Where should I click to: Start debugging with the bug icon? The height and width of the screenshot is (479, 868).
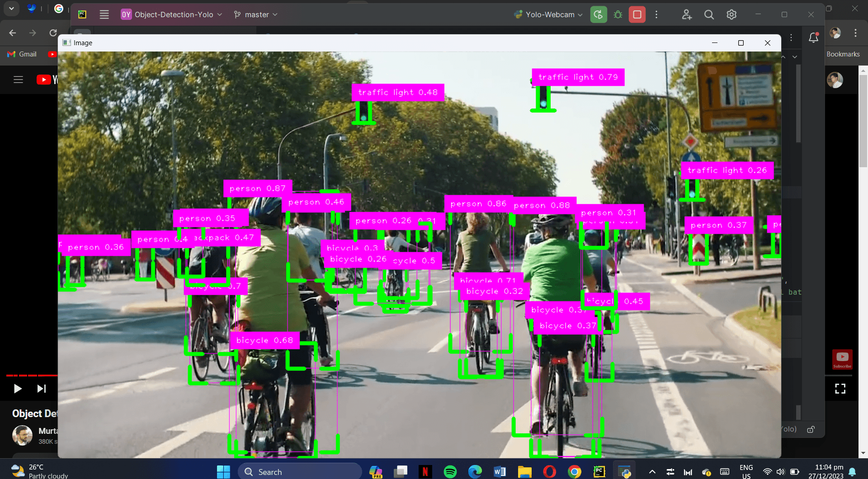point(618,14)
